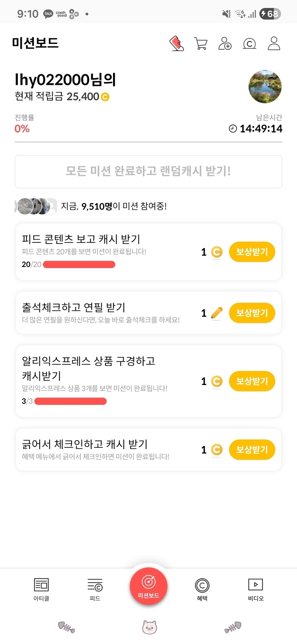
Task: Open the shopping cart
Action: point(201,44)
